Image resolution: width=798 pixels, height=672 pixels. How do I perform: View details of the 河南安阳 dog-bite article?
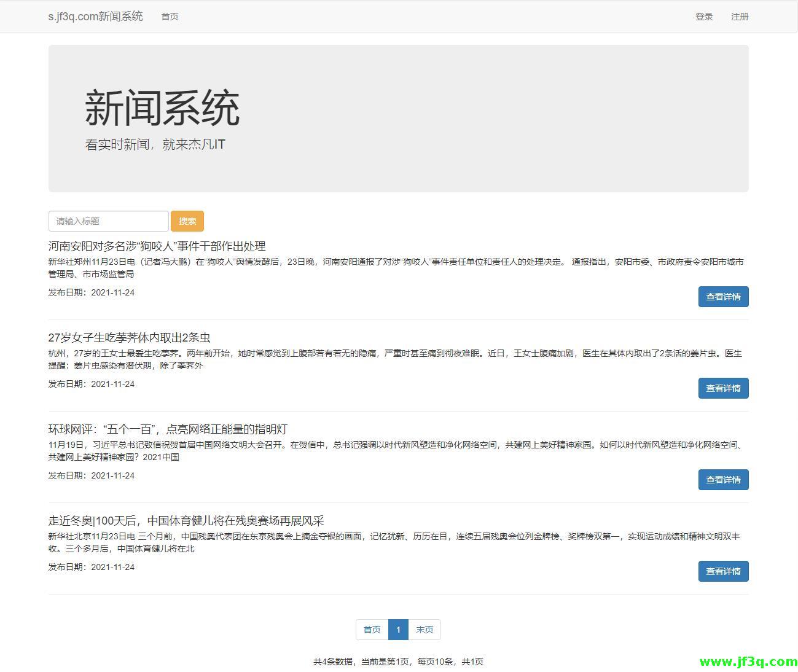723,297
